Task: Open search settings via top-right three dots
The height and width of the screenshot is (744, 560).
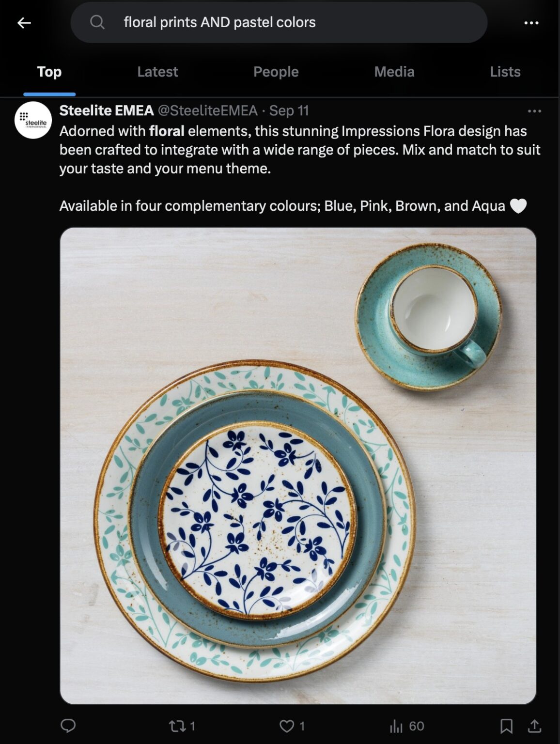Action: pyautogui.click(x=531, y=22)
